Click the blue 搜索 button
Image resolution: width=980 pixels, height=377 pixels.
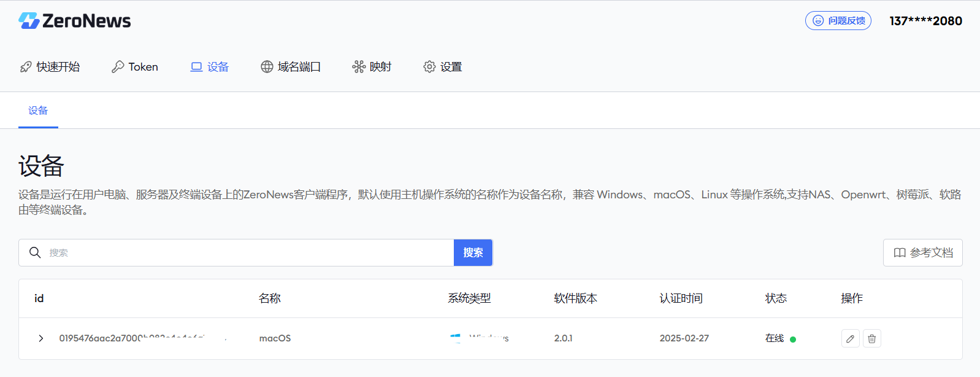coord(473,252)
